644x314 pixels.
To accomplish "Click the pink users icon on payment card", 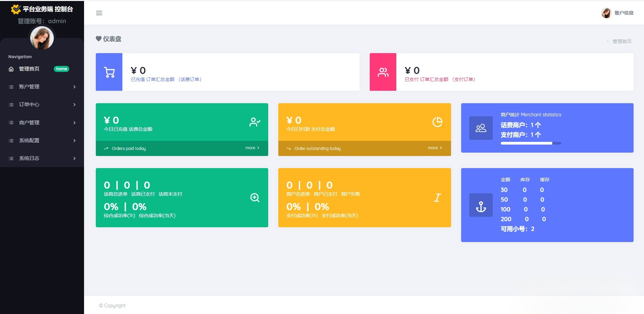I will pyautogui.click(x=383, y=72).
